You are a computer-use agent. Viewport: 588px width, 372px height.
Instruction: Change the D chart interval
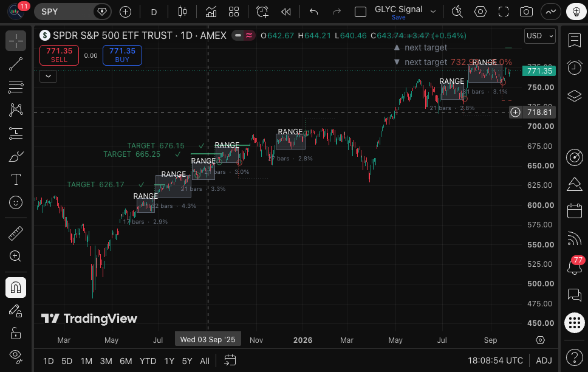coord(154,12)
